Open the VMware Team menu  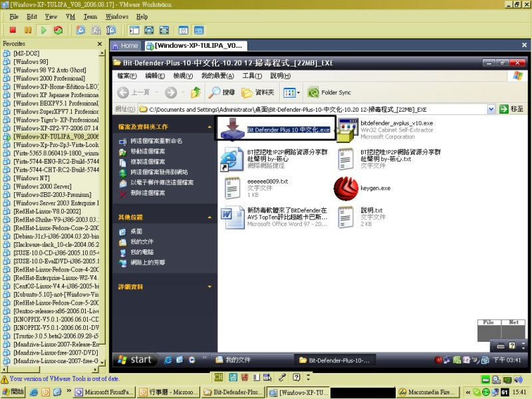90,16
